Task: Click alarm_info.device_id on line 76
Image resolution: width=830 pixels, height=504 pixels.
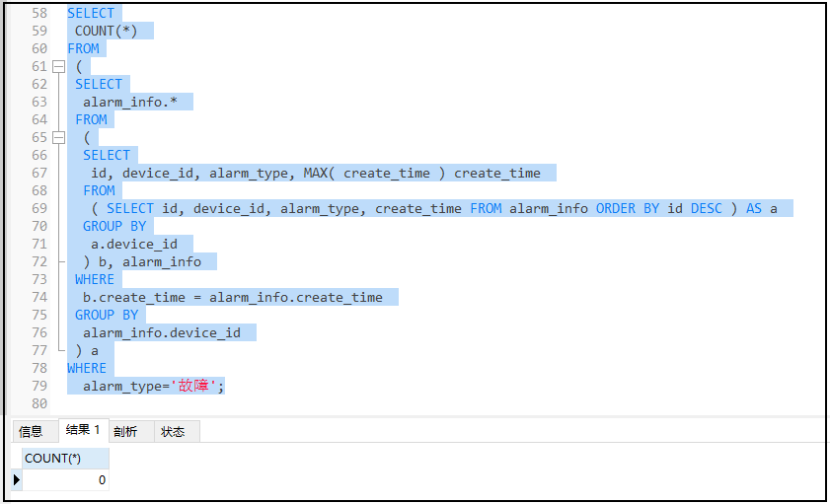Action: coord(161,332)
